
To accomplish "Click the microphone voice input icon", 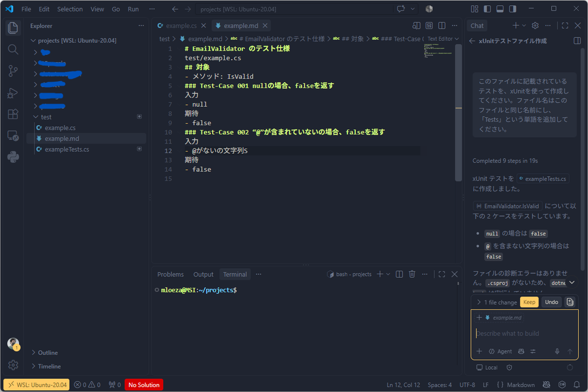I will click(x=557, y=351).
